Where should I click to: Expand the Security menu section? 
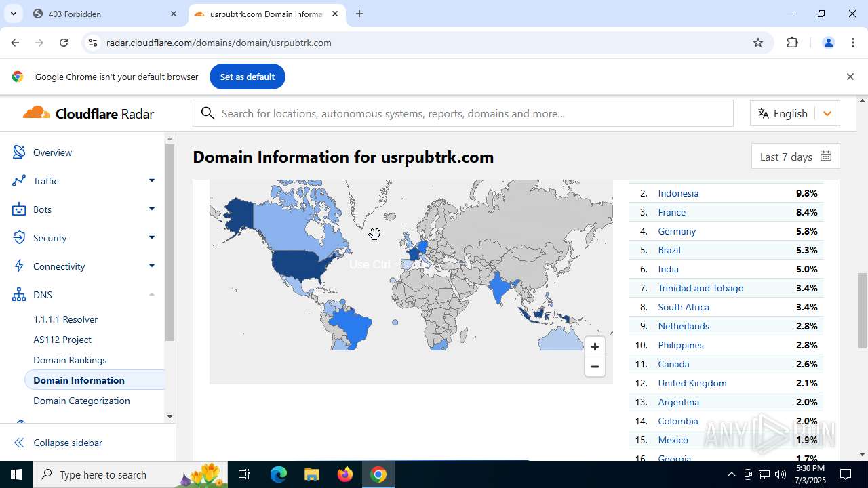[152, 237]
